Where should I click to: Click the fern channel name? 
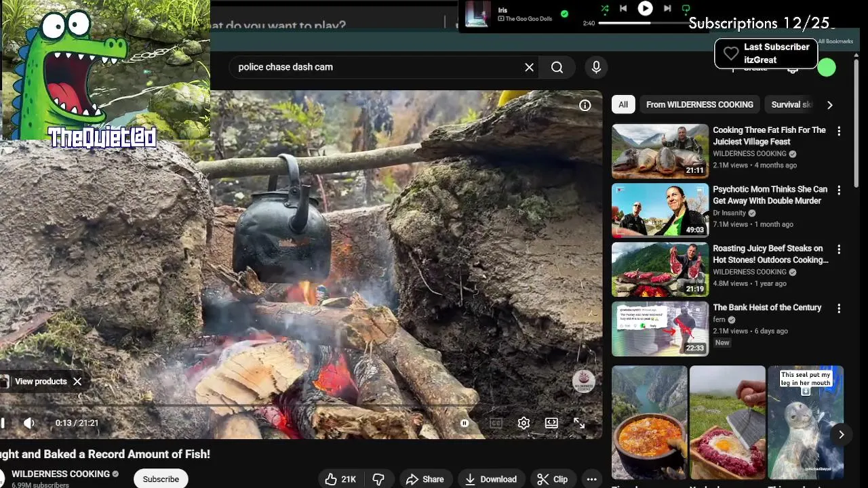[x=719, y=319]
